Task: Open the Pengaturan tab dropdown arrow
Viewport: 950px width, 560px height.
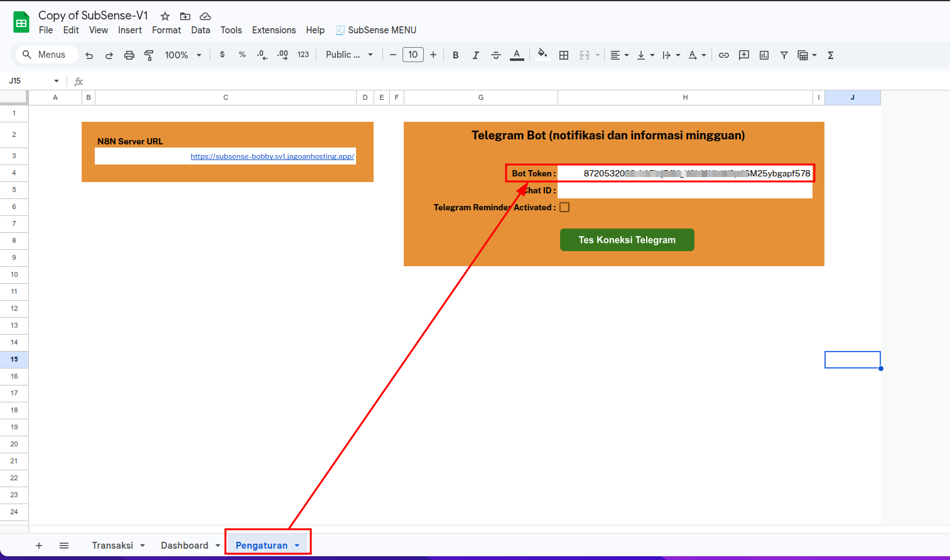Action: 297,546
